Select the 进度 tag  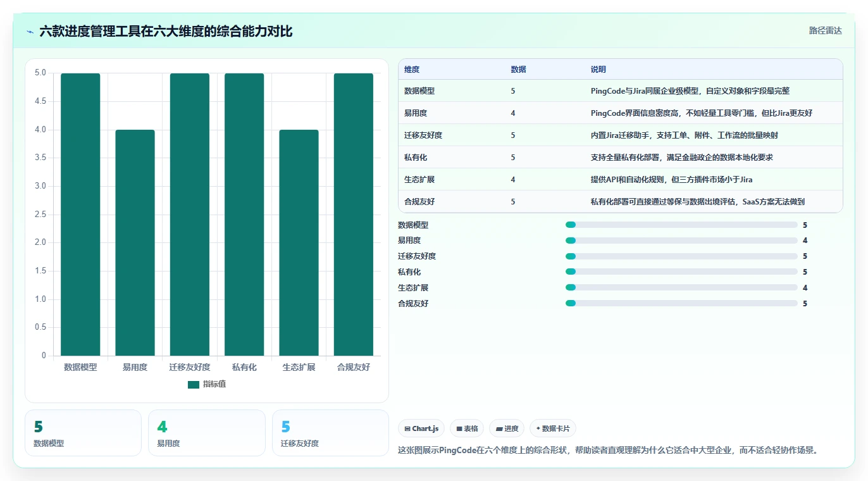[507, 428]
